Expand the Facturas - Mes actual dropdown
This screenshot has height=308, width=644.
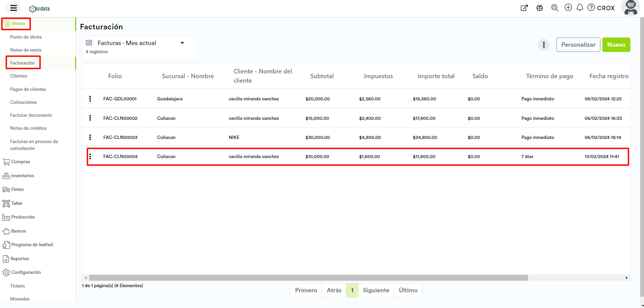click(182, 43)
